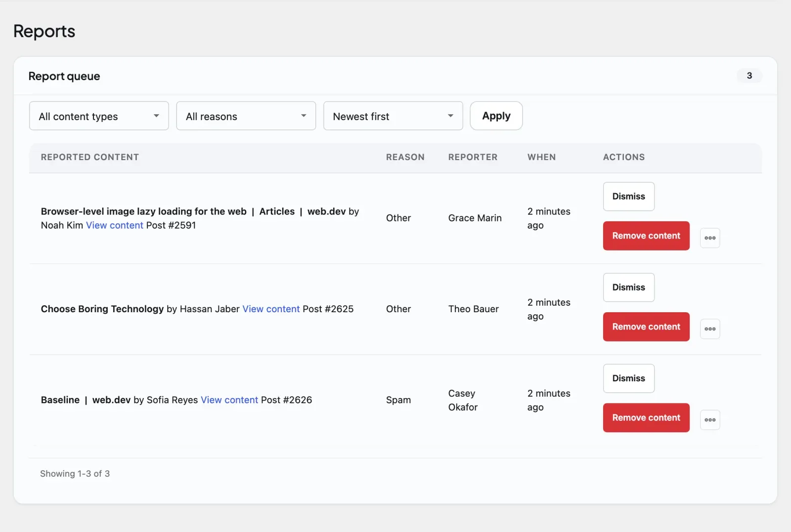Viewport: 791px width, 532px height.
Task: Select the Browser-level image lazy loading title
Action: click(193, 211)
